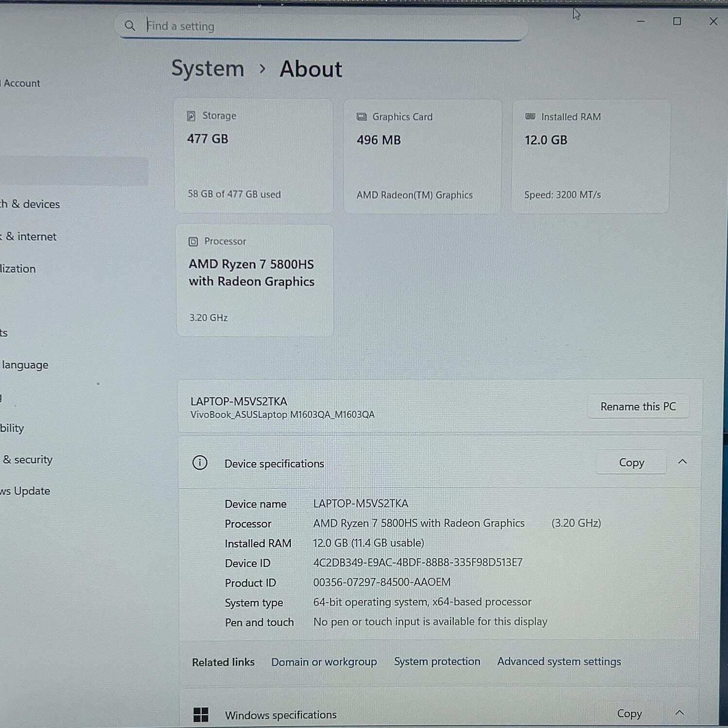The height and width of the screenshot is (728, 728).
Task: Click the Device specifications info icon
Action: point(200,463)
